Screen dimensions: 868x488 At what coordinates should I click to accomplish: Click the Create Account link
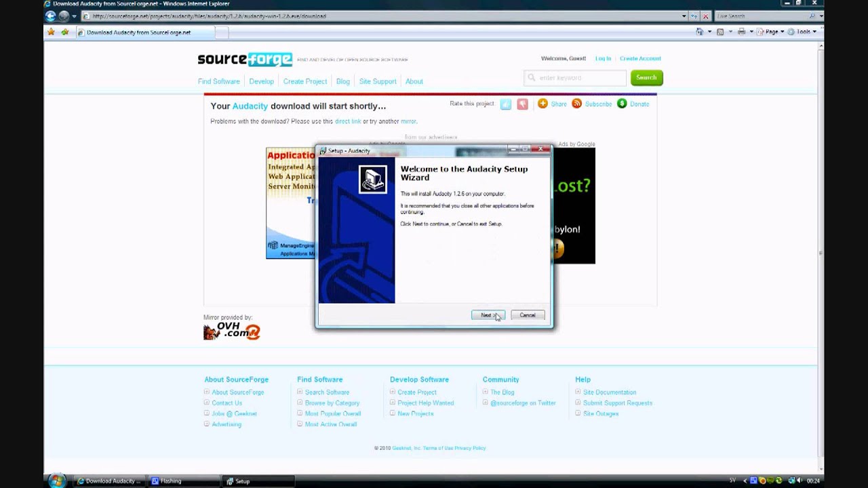coord(640,58)
